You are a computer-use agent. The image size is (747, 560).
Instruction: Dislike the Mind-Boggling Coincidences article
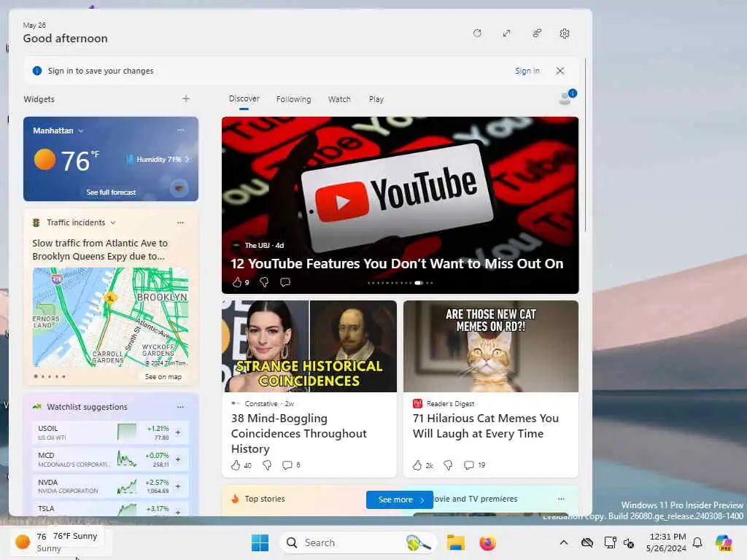tap(267, 465)
